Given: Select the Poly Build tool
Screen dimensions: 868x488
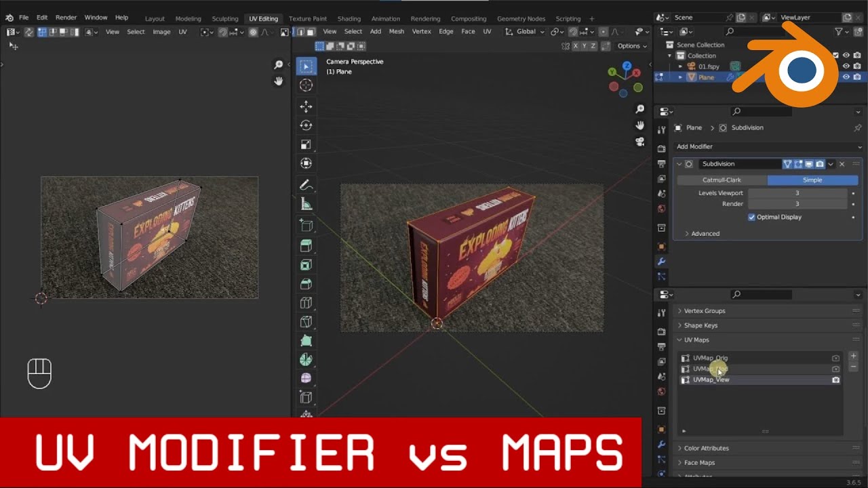Looking at the screenshot, I should pos(306,341).
